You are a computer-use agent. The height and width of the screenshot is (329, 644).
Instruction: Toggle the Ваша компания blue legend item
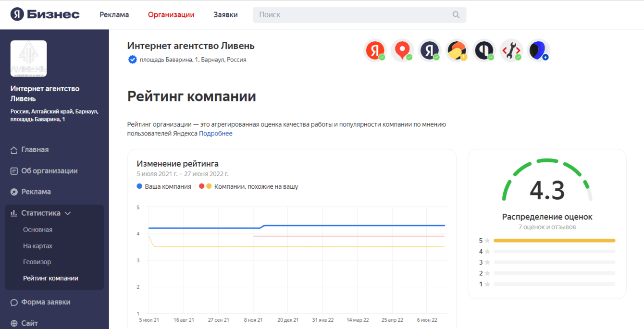pyautogui.click(x=164, y=186)
